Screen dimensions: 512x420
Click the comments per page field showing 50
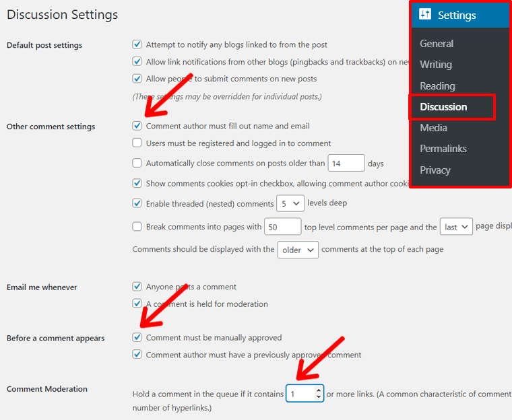[x=282, y=228]
